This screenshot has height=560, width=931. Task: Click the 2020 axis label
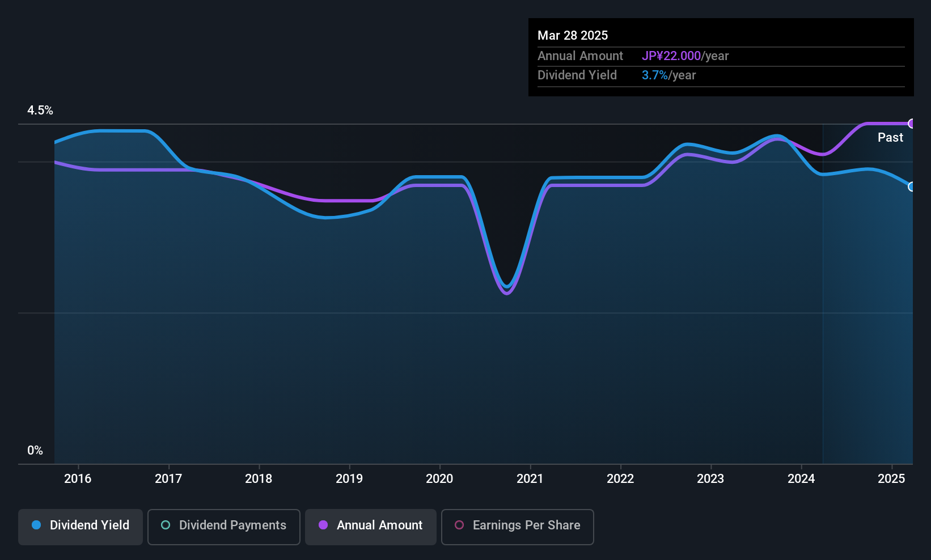[439, 478]
